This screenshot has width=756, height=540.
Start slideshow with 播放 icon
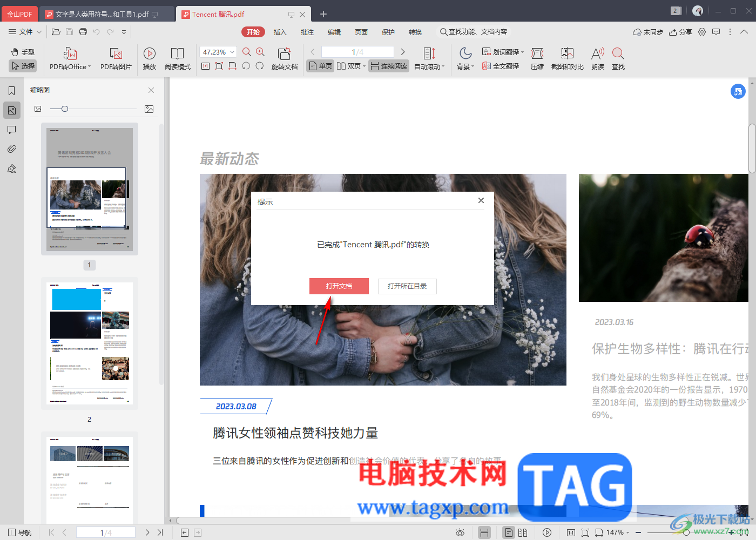(150, 53)
